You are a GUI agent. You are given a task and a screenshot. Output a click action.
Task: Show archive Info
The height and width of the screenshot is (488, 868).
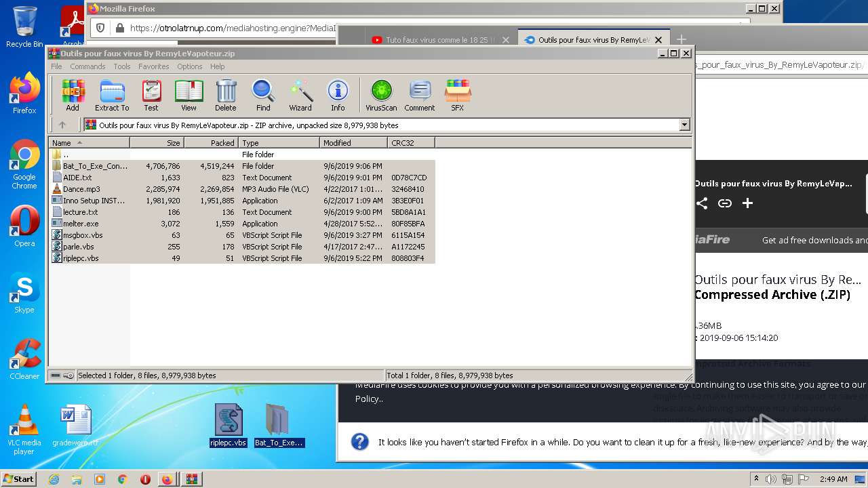pos(338,96)
